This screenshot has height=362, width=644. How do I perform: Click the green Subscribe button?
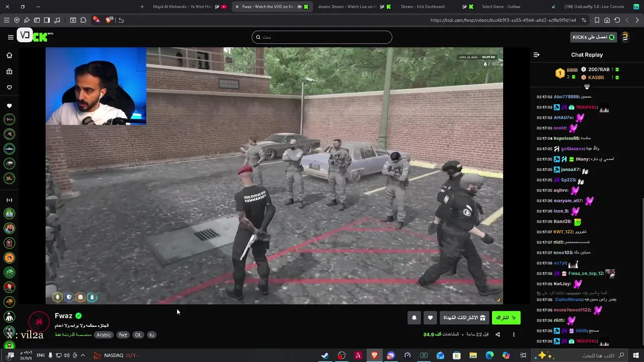pos(506,318)
